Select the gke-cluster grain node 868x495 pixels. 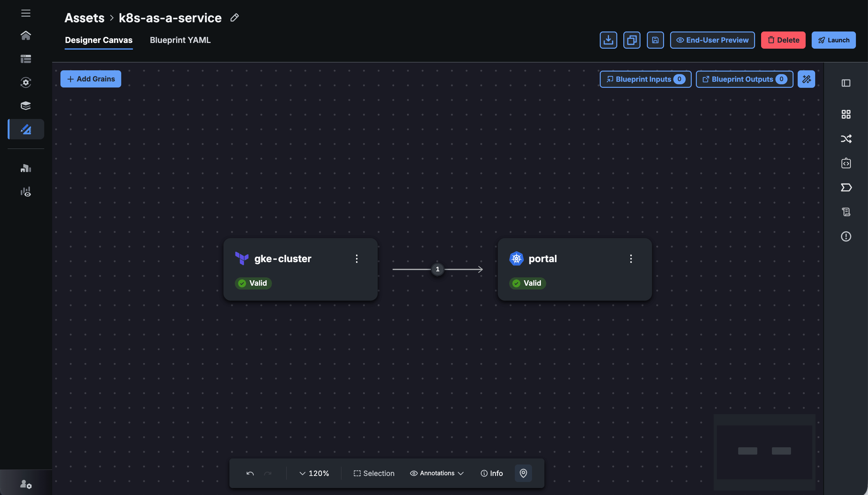pyautogui.click(x=301, y=269)
